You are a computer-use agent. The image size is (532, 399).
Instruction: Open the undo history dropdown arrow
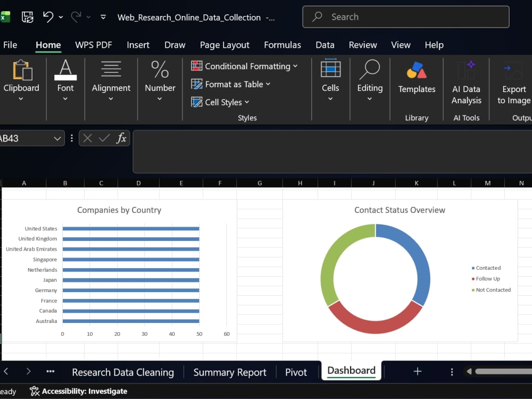[61, 17]
